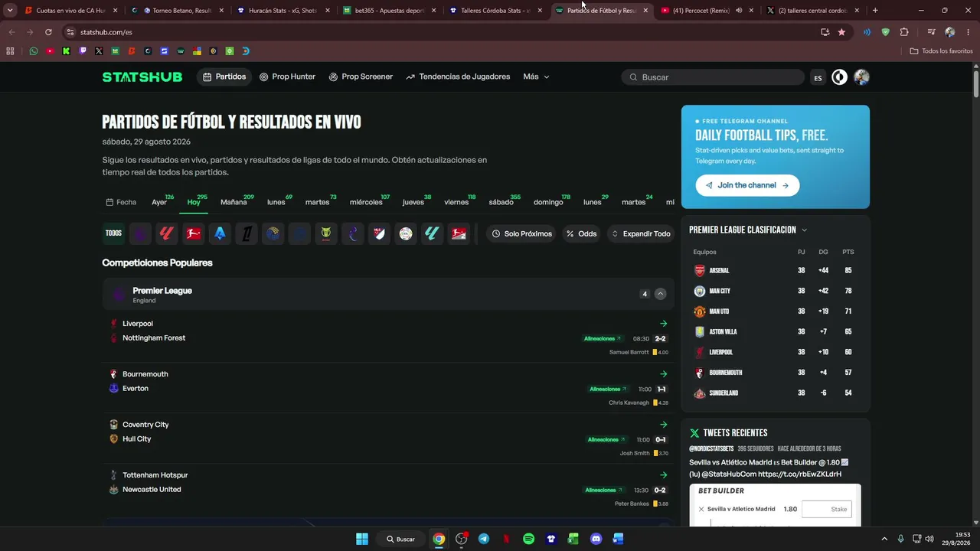Open Alineaciones link for Liverpool match
980x551 pixels.
(603, 338)
